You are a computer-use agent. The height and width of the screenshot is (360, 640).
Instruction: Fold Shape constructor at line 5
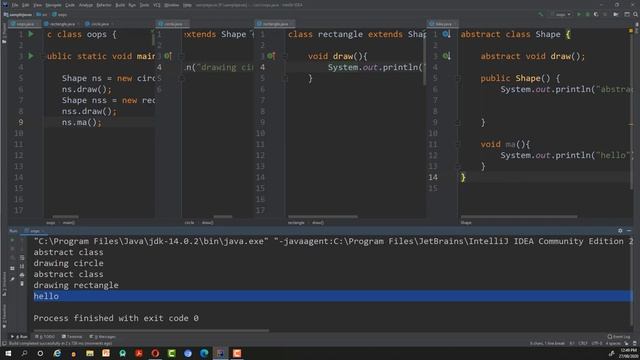click(x=458, y=78)
